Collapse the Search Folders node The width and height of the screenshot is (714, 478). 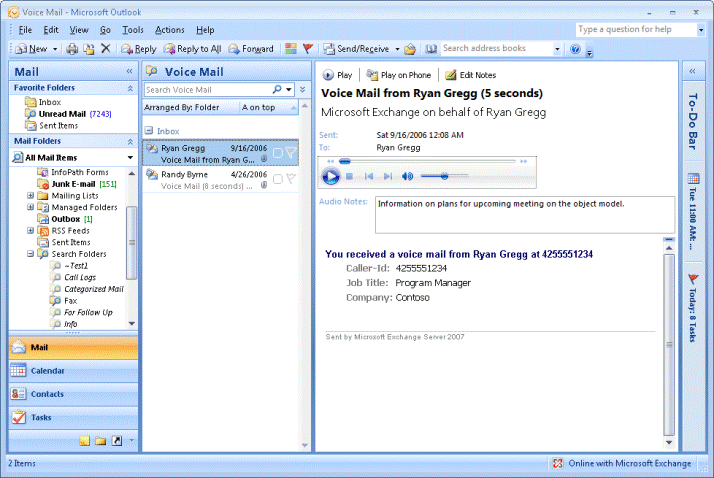tap(31, 254)
